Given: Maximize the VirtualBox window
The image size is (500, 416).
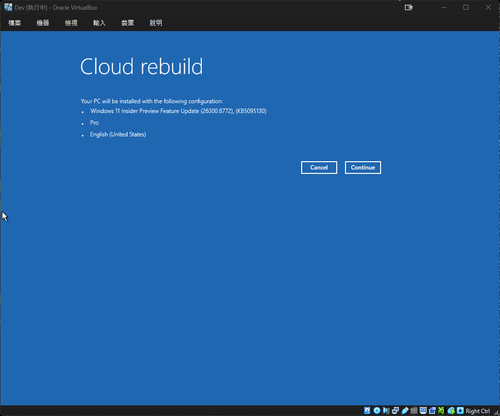Looking at the screenshot, I should click(x=466, y=7).
